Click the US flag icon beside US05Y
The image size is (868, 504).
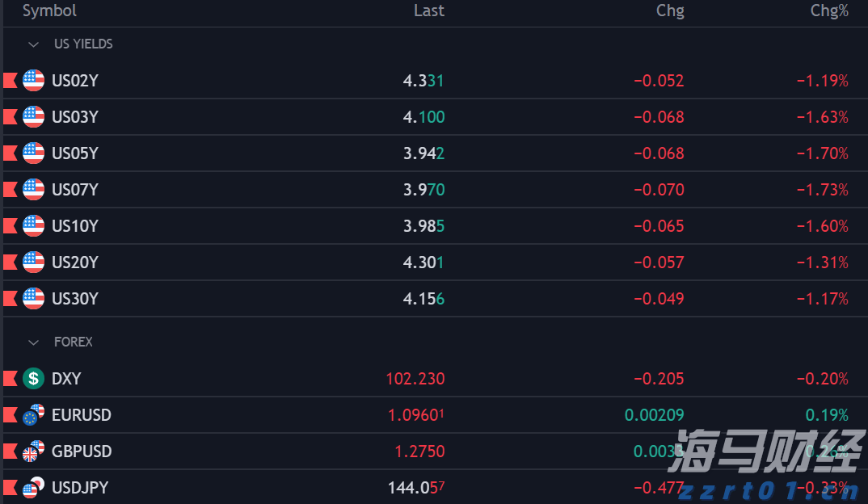pyautogui.click(x=33, y=153)
